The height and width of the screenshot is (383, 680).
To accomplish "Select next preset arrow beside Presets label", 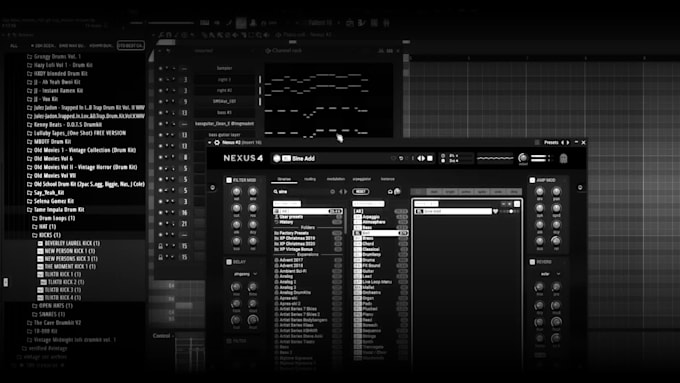I will (x=567, y=142).
